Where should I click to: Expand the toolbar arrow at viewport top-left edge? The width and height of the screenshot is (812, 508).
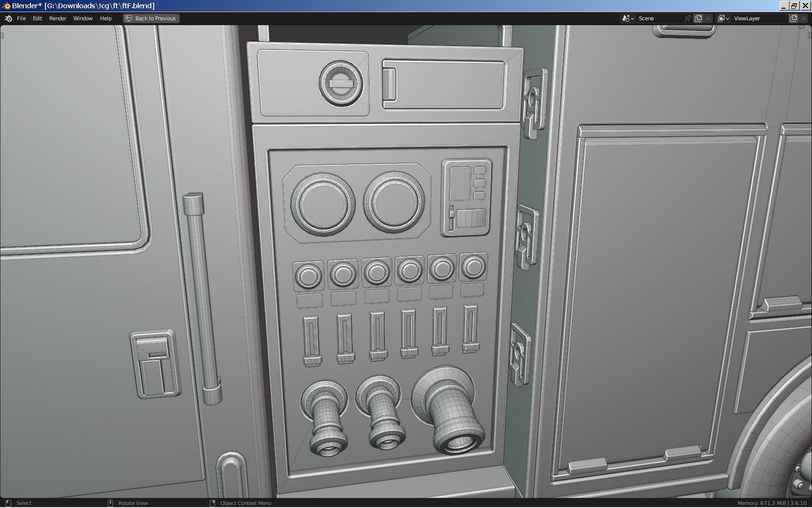coord(2,35)
